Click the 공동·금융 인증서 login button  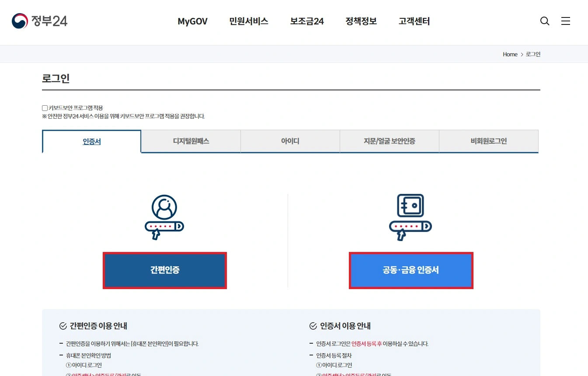pos(411,270)
